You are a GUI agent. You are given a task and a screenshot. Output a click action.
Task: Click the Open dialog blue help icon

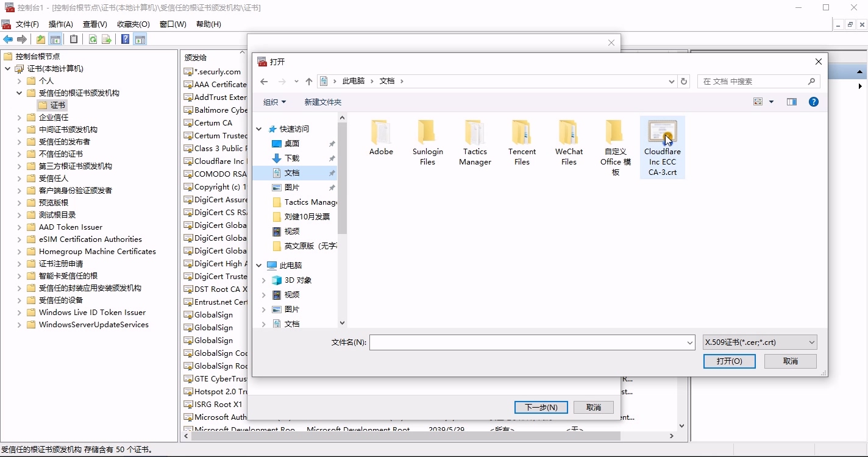(x=814, y=102)
